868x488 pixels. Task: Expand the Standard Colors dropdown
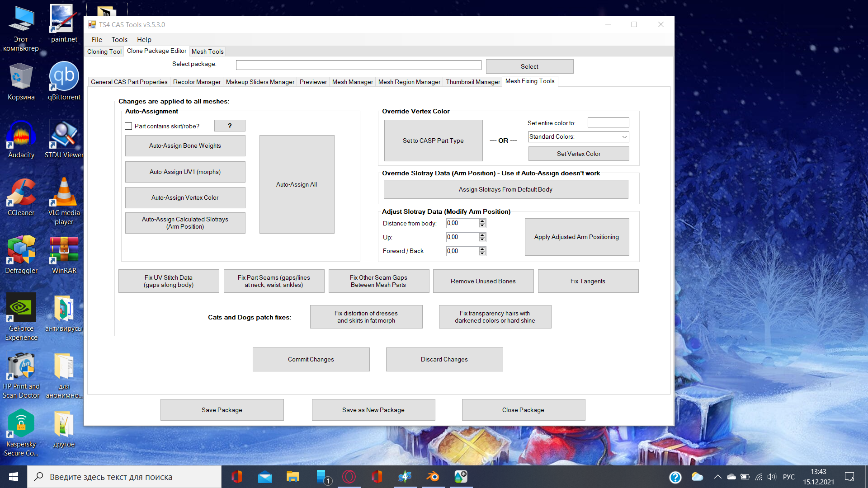coord(624,137)
